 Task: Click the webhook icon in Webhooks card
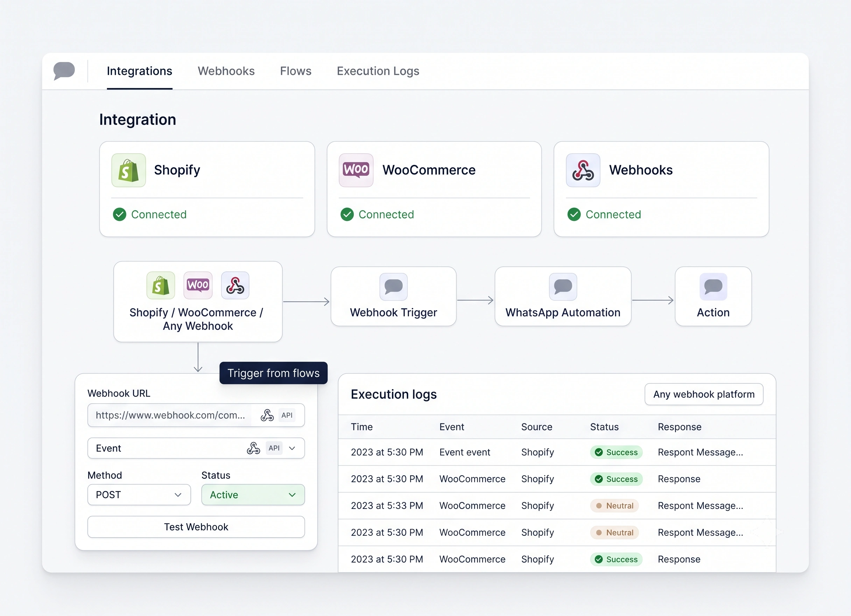(583, 170)
